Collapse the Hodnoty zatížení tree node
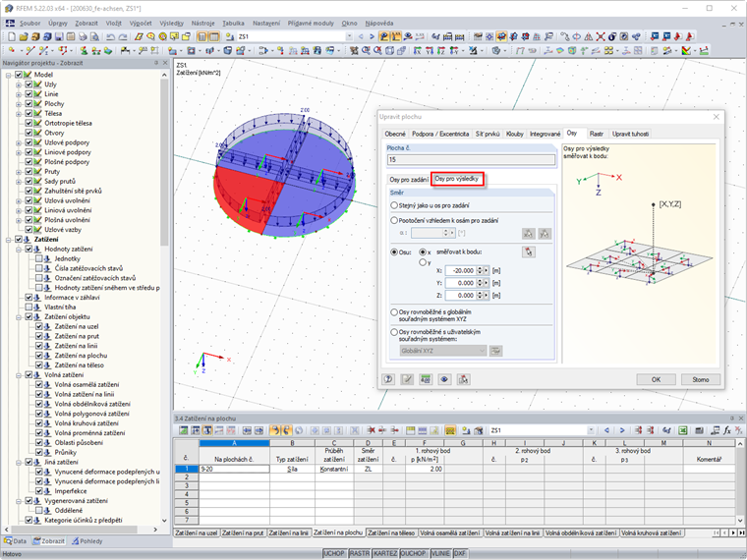Image resolution: width=747 pixels, height=560 pixels. pos(19,249)
